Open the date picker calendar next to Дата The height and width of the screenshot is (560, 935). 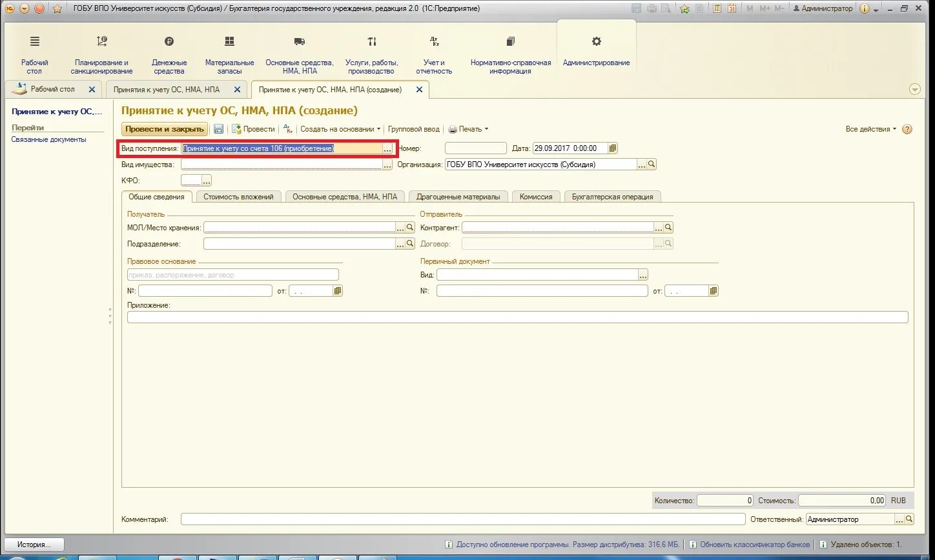613,148
